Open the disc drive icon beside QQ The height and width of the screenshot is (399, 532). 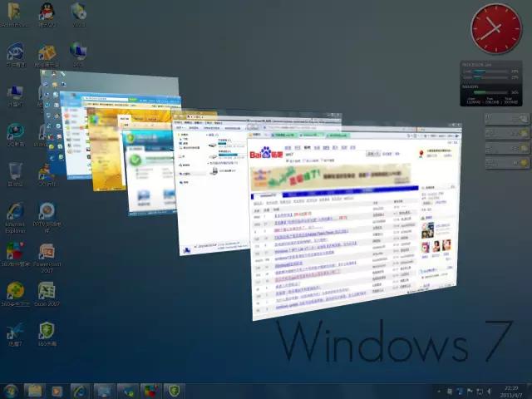[79, 14]
